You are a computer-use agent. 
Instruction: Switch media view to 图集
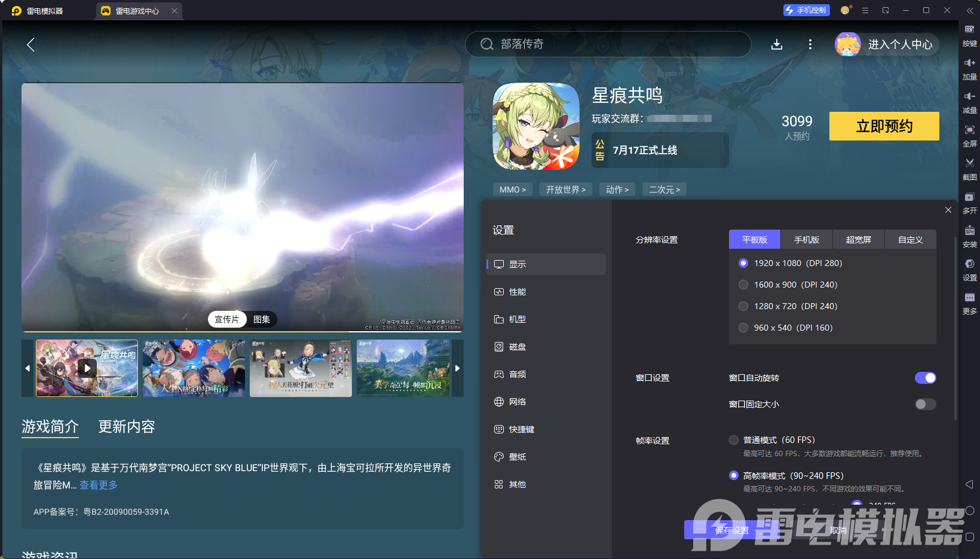(x=262, y=319)
